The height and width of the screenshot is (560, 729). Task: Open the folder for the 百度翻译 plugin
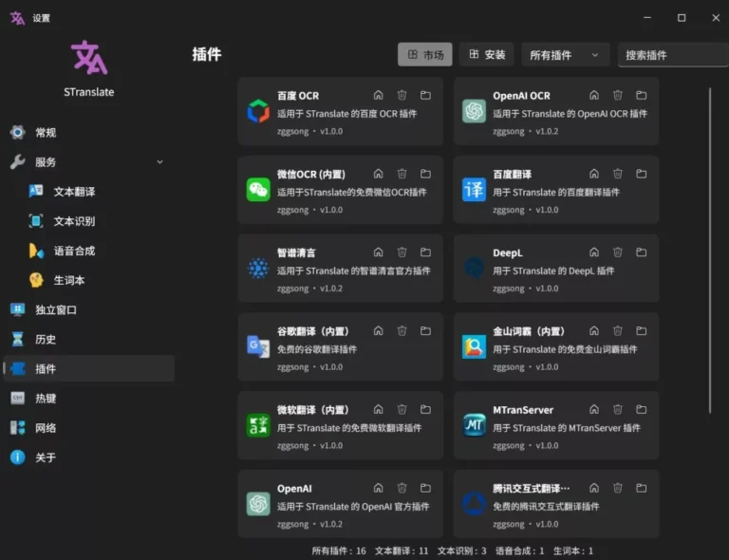641,174
